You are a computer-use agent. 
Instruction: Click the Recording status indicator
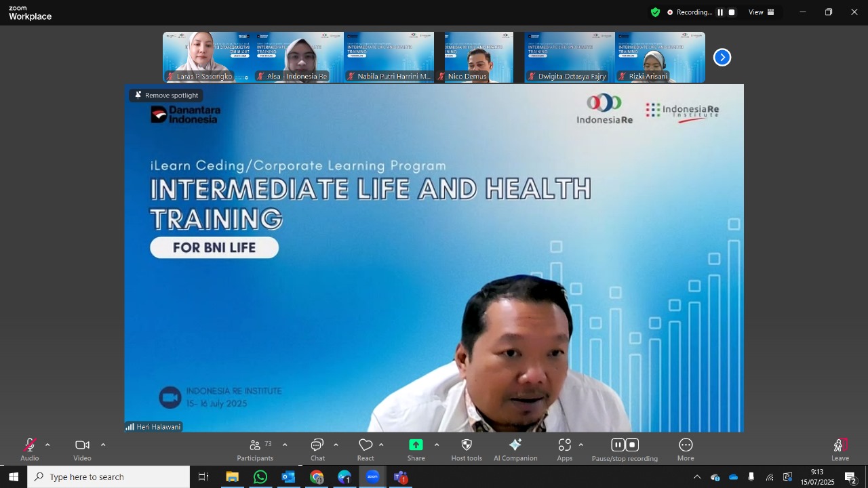689,12
